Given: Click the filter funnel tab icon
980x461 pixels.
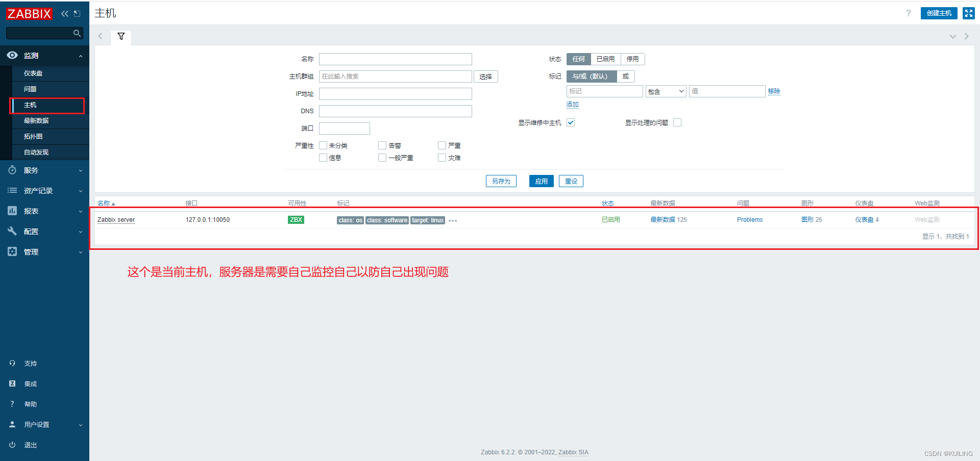Looking at the screenshot, I should 121,36.
